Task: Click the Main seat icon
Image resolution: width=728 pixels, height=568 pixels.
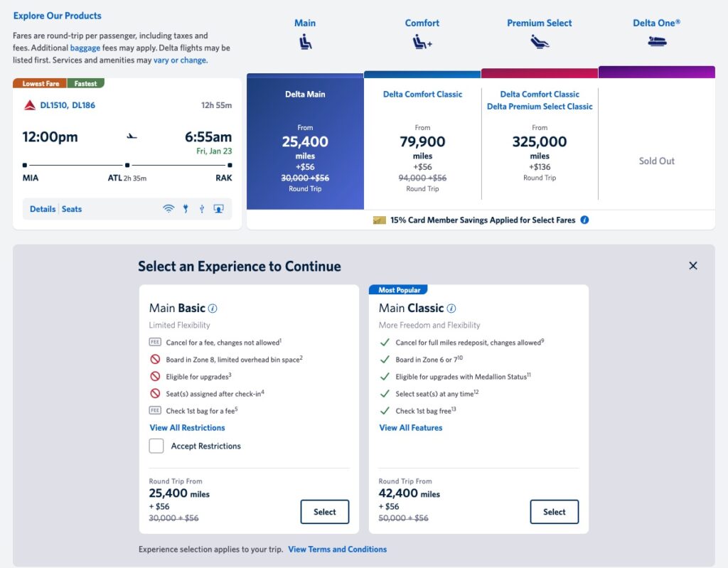Action: pyautogui.click(x=305, y=42)
